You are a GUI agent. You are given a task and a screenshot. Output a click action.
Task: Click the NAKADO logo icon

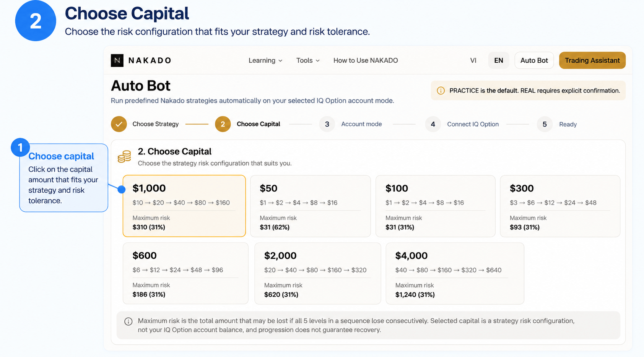click(117, 60)
